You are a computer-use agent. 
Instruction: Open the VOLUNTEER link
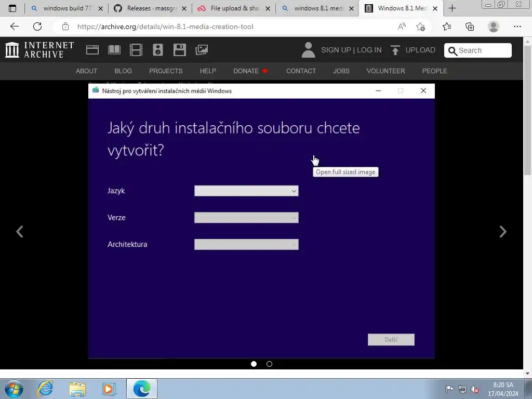pos(386,71)
